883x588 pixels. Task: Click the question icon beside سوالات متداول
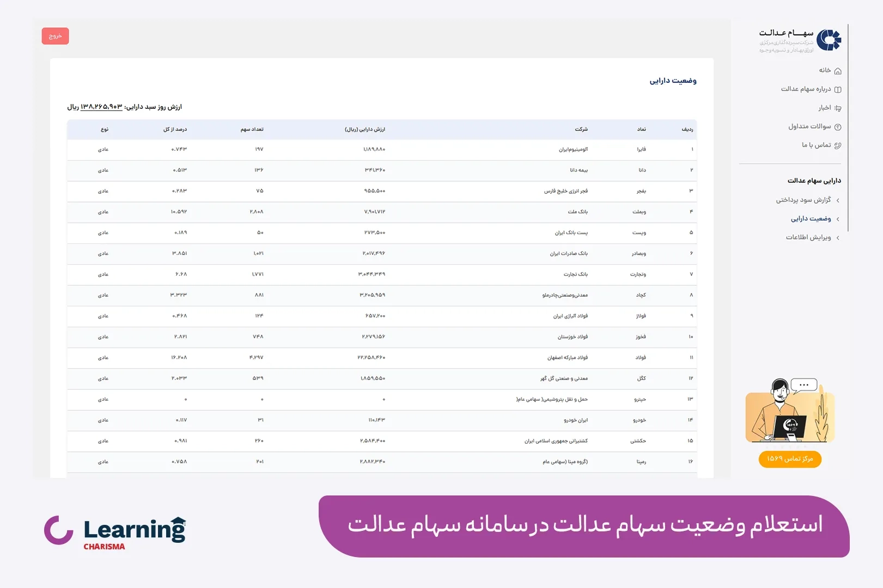click(x=838, y=127)
